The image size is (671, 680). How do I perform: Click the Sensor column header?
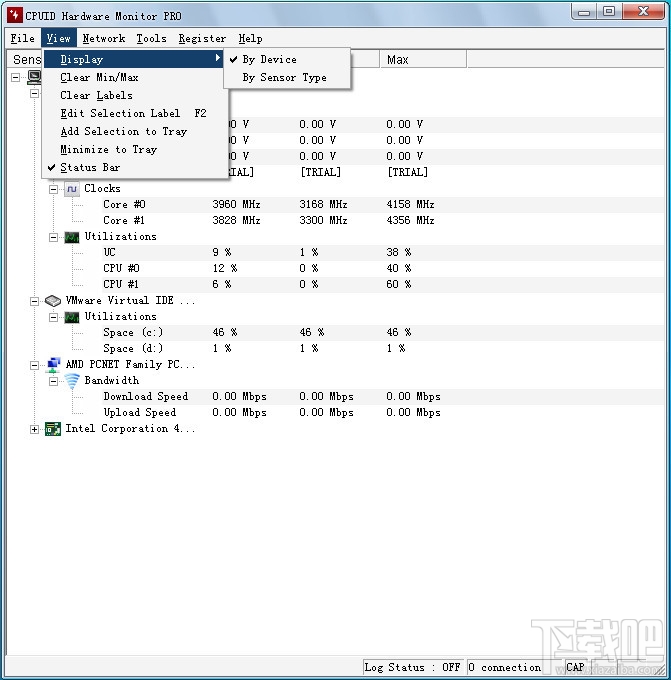tap(25, 59)
